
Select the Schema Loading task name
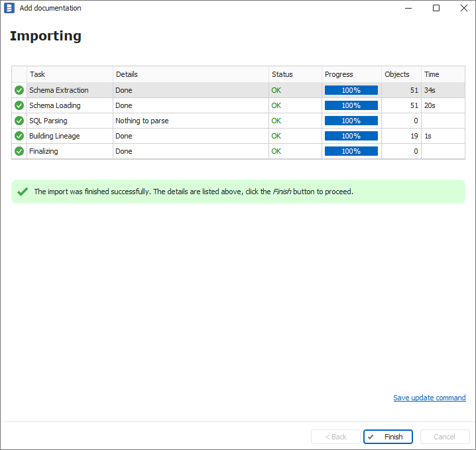click(55, 105)
